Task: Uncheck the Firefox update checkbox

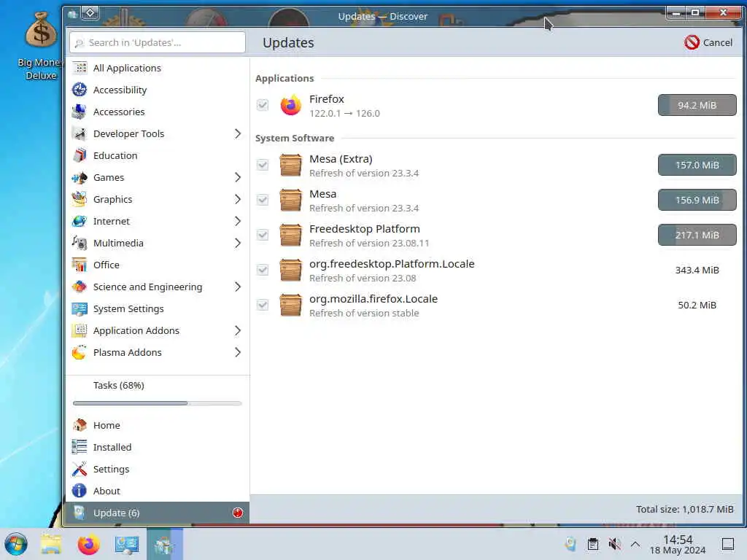Action: click(263, 105)
